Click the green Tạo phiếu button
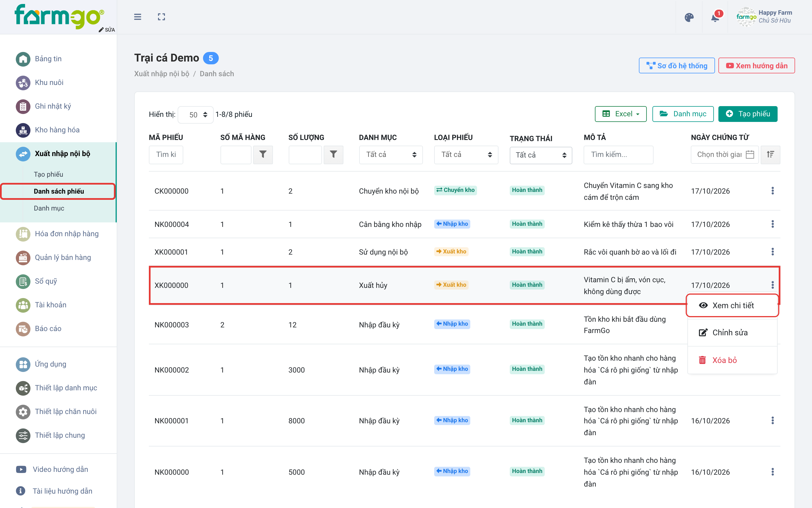Viewport: 812px width, 508px height. click(x=748, y=114)
